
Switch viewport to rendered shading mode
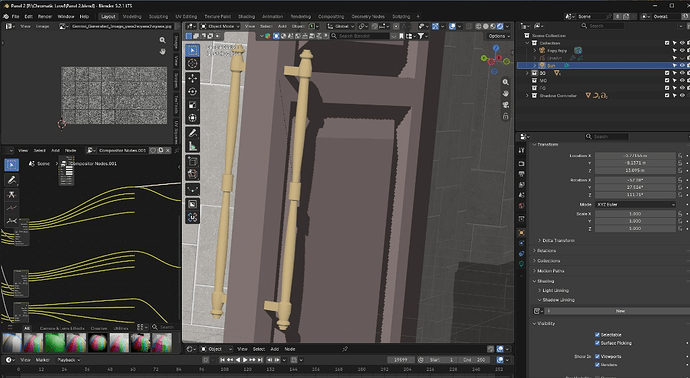click(500, 26)
